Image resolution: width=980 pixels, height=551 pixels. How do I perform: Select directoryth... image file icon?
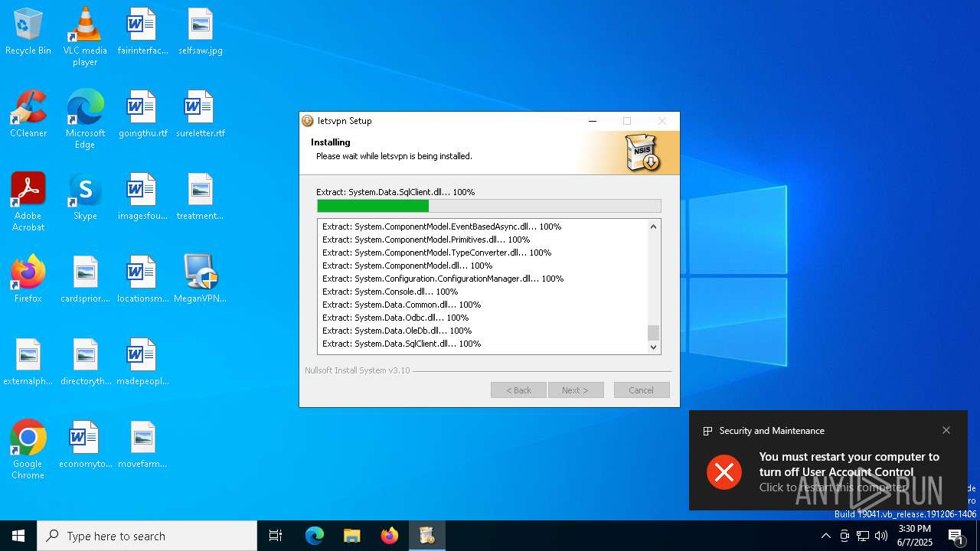click(x=85, y=363)
